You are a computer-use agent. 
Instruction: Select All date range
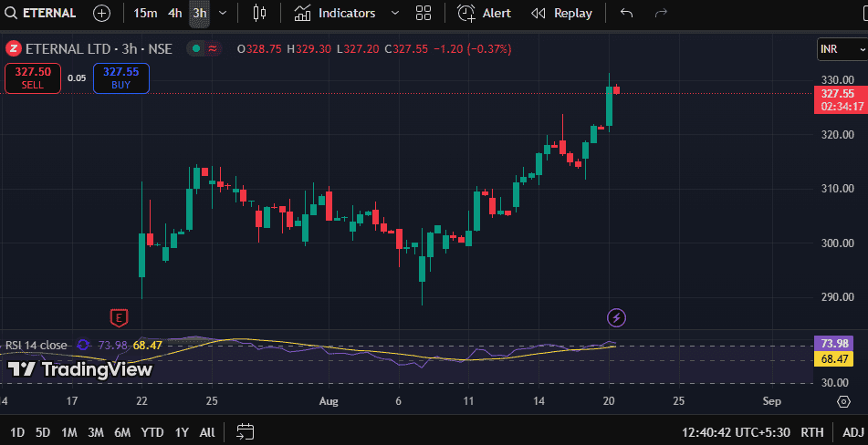pos(207,432)
